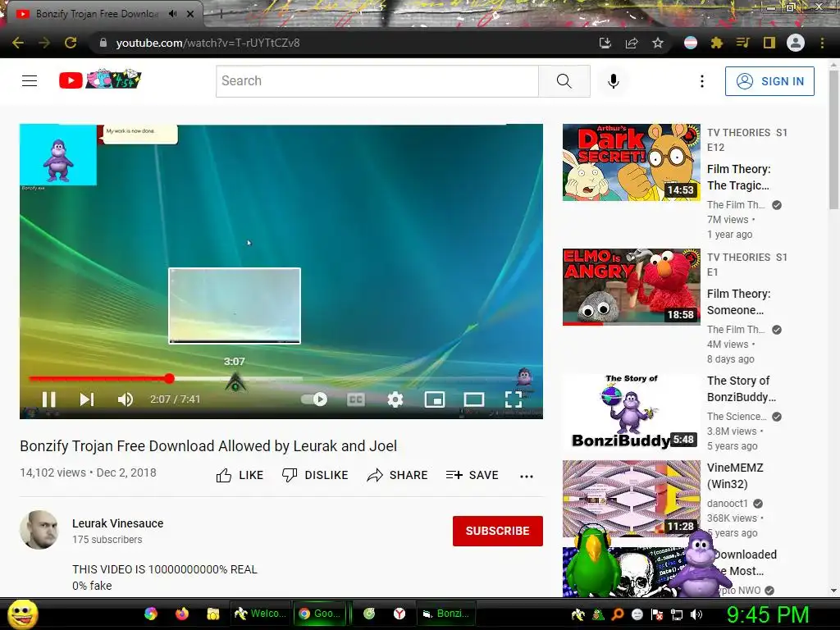840x630 pixels.
Task: Enable the miniplayer
Action: 435,399
